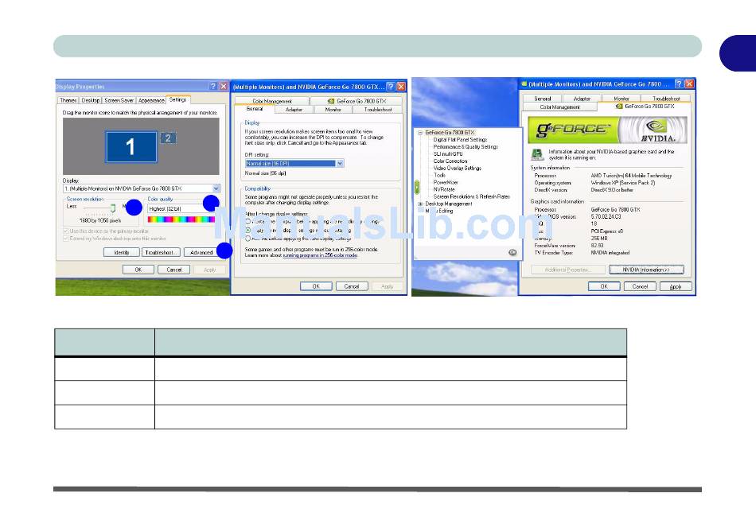Click the Identify button in Display Properties

pos(122,252)
